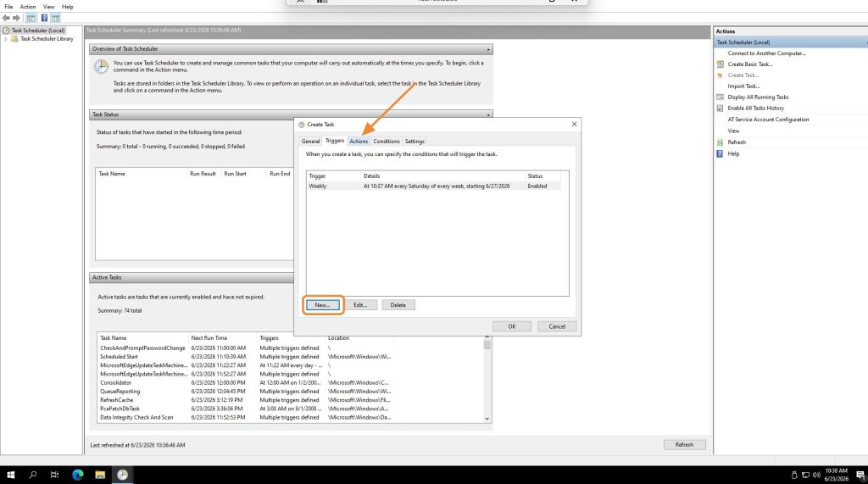Click the green Refresh icon in Actions pane
The height and width of the screenshot is (484, 868).
[x=721, y=142]
